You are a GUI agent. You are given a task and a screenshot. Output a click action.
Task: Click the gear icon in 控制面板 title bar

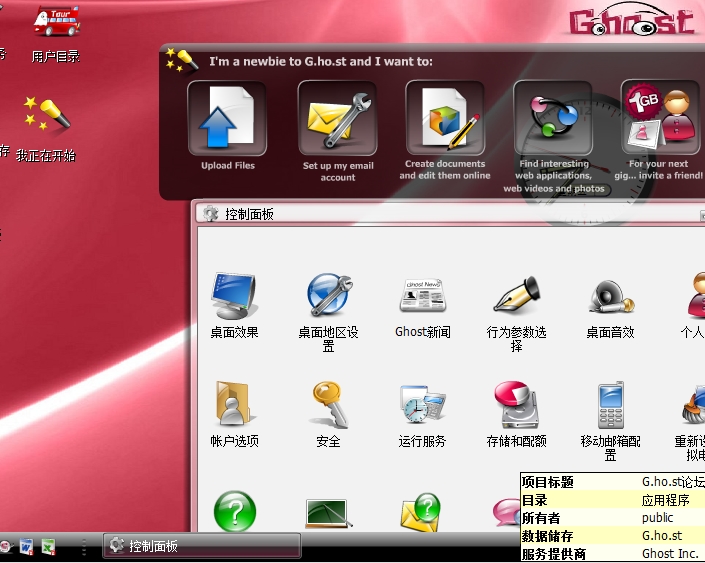tap(210, 214)
